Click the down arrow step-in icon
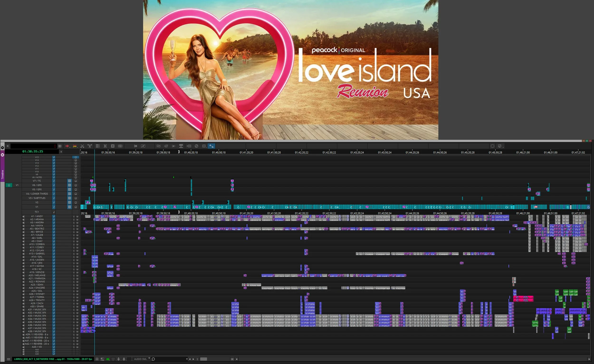Screen dimensions: 594x364 pos(118,359)
